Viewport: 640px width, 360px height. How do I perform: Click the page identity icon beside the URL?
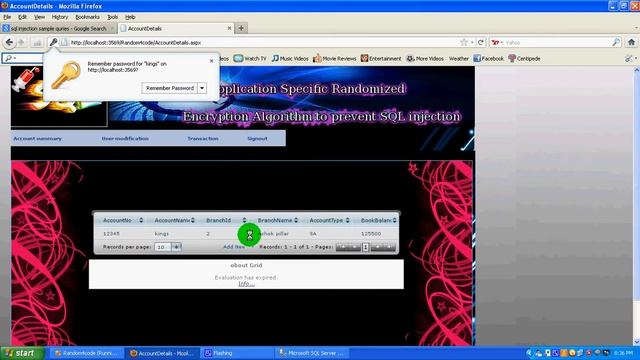(x=64, y=42)
